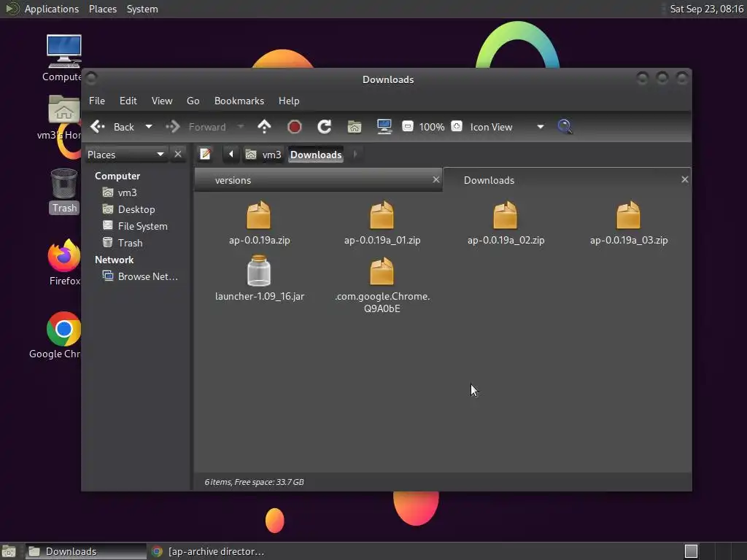Switch to the Downloads tab
This screenshot has height=560, width=747.
(566, 180)
